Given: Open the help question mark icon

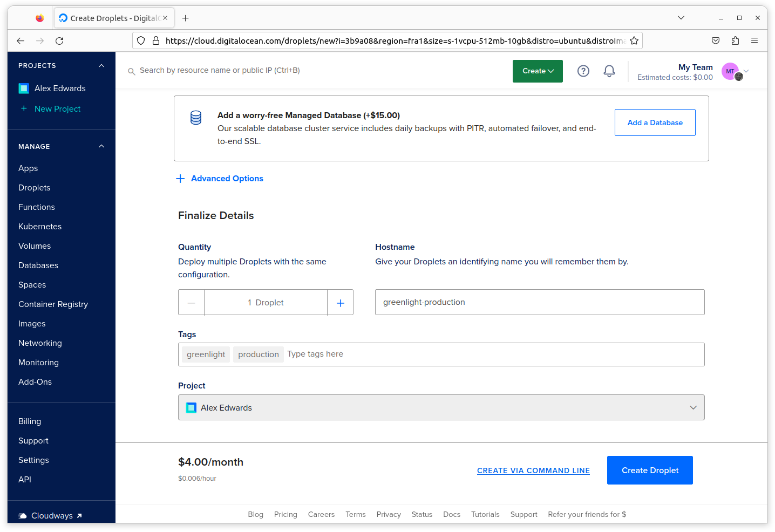Looking at the screenshot, I should 583,71.
